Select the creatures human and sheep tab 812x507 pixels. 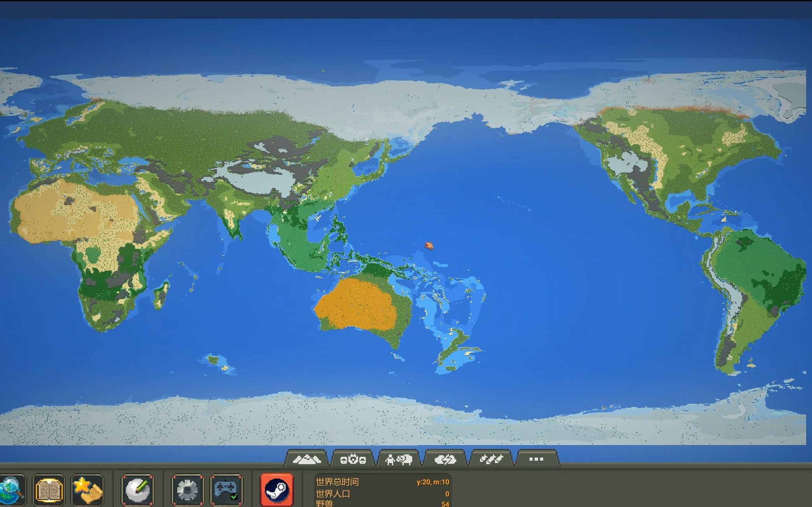399,459
